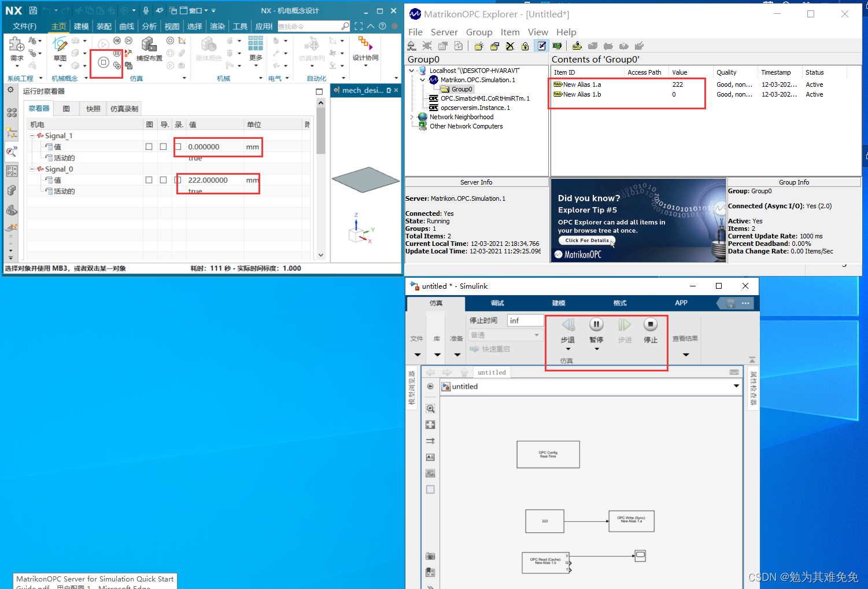The image size is (868, 589).
Task: Click the Save icon in NX title bar
Action: coord(33,10)
